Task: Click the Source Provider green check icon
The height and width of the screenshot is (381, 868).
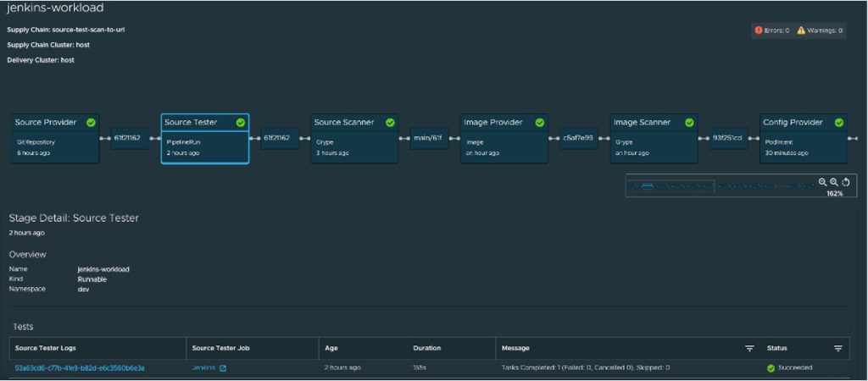Action: 91,123
